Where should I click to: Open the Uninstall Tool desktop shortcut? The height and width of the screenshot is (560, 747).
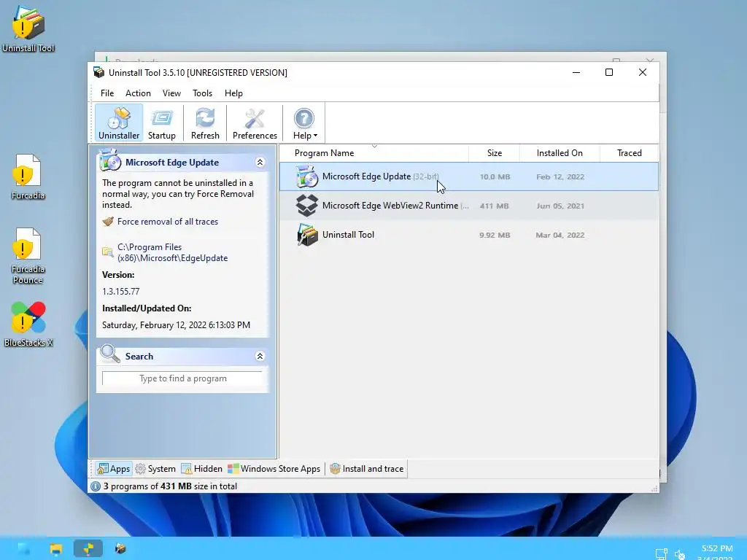point(28,28)
